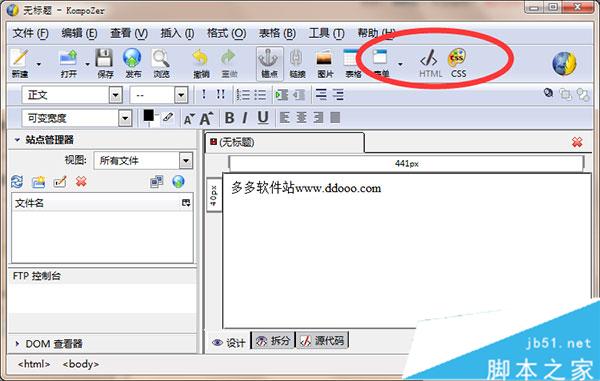This screenshot has height=381, width=600.
Task: Click the text foreground color swatch
Action: click(x=148, y=115)
